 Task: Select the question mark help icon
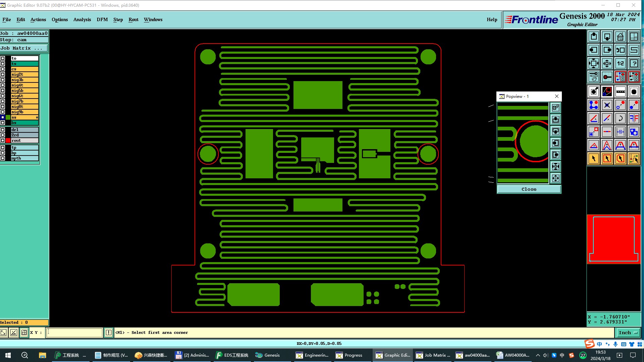(x=634, y=63)
